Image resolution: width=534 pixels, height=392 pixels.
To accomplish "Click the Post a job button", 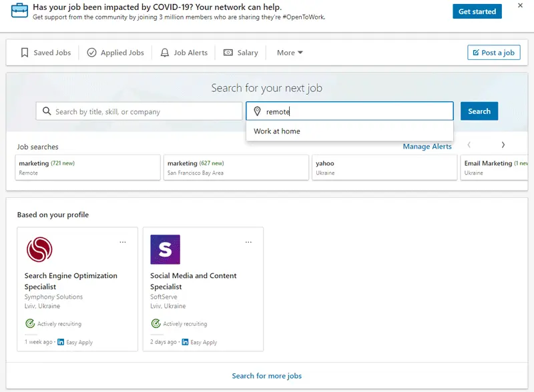I will pos(494,53).
